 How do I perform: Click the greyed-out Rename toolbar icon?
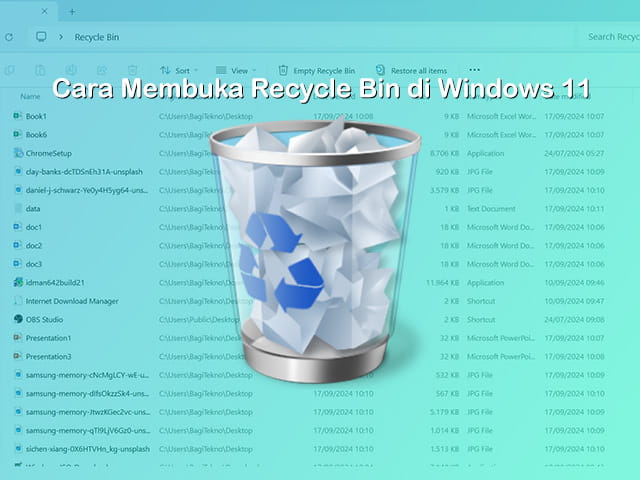[71, 70]
